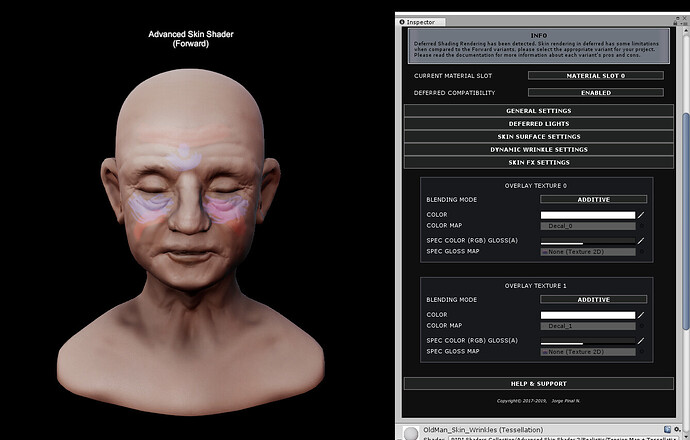
Task: Click the 'DEFERRED COMPATIBILITY' label
Action: 454,93
